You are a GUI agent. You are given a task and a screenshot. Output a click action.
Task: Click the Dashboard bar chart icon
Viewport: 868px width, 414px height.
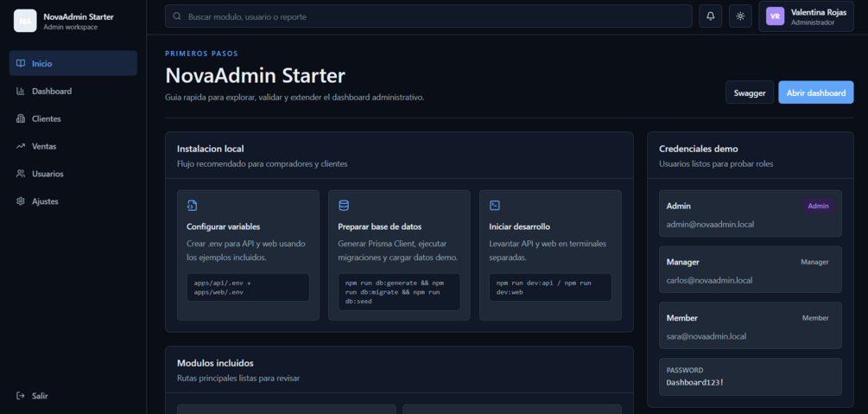[21, 91]
